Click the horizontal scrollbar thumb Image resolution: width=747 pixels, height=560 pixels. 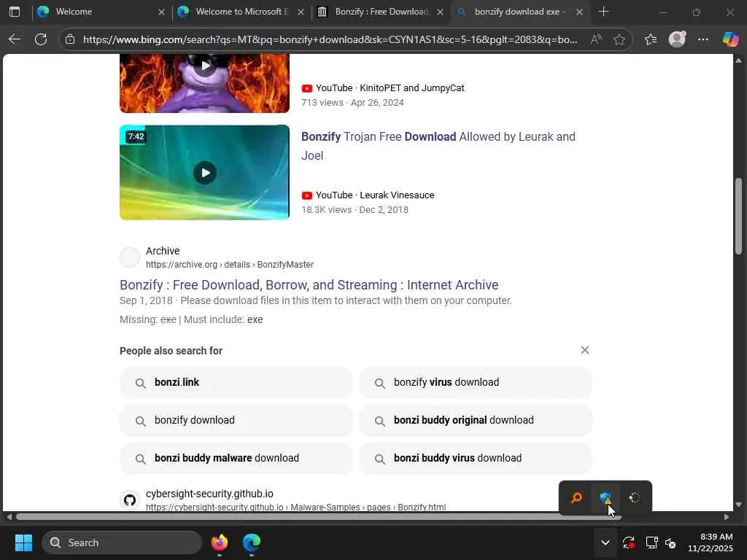point(318,517)
